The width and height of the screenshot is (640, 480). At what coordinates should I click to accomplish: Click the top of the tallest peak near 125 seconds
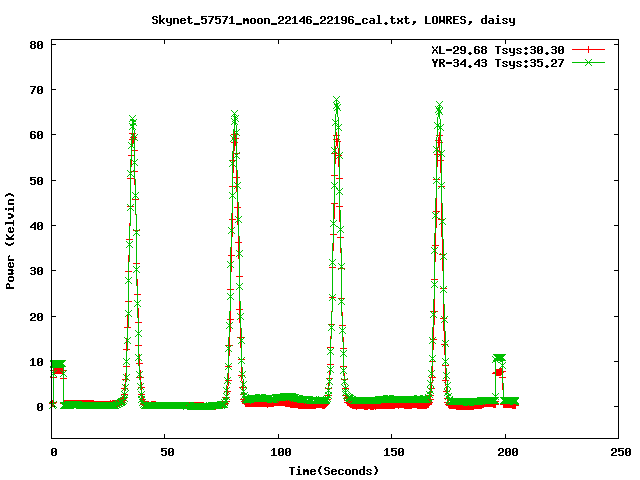click(337, 100)
